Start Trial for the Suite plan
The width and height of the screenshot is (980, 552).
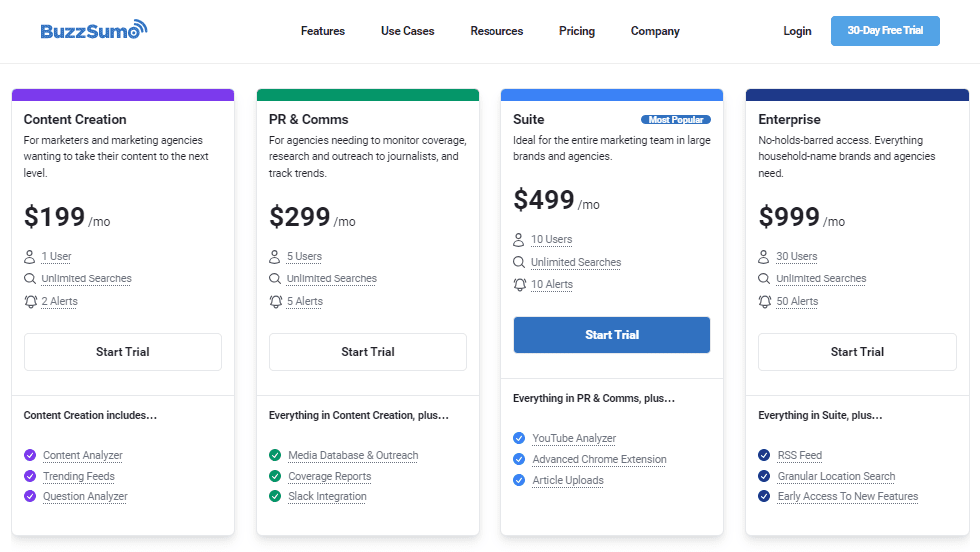pos(612,335)
